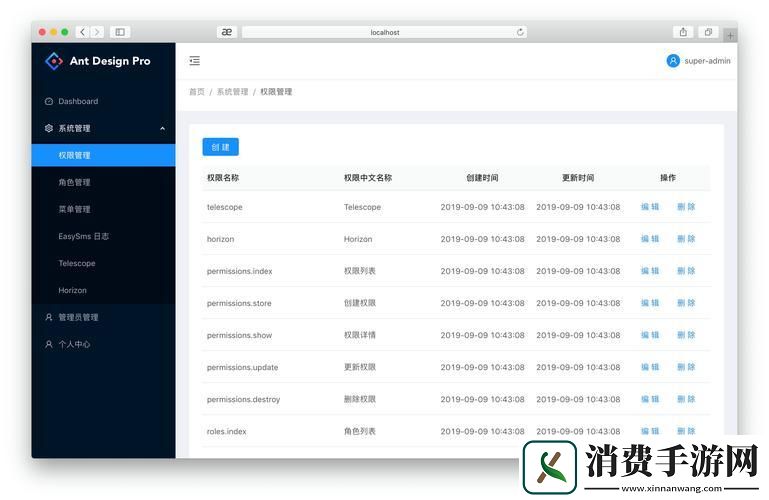Edit the permissions.index row
The image size is (769, 500).
[650, 271]
